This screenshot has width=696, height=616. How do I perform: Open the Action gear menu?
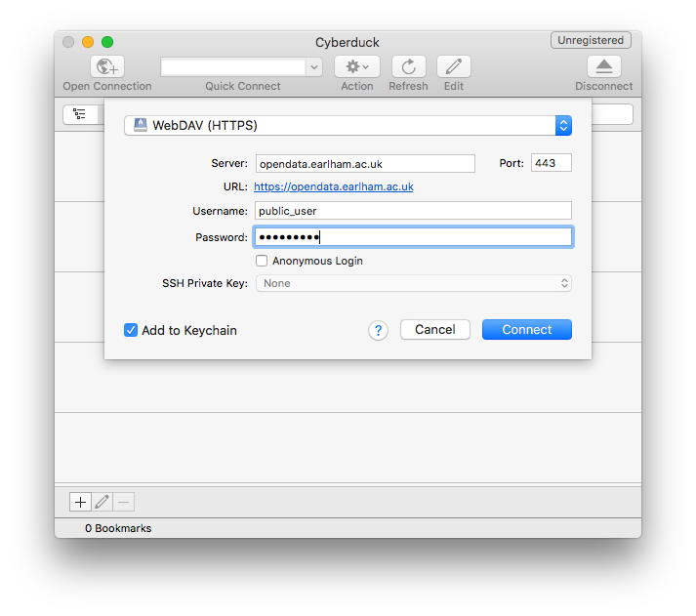pos(356,66)
